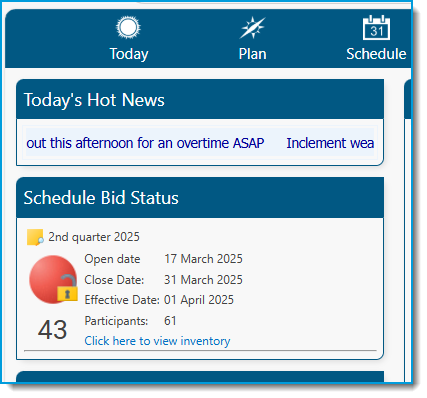Switch to the Plan tab label
This screenshot has width=427, height=398.
pos(252,54)
